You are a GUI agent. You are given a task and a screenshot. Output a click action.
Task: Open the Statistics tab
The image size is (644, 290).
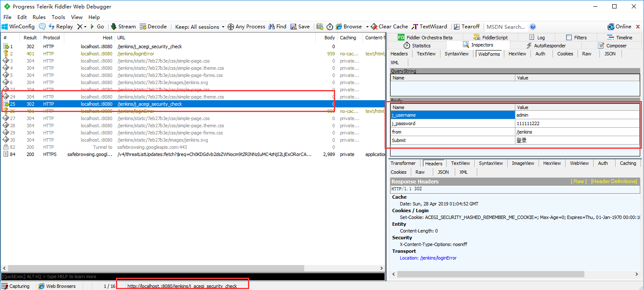(x=417, y=46)
